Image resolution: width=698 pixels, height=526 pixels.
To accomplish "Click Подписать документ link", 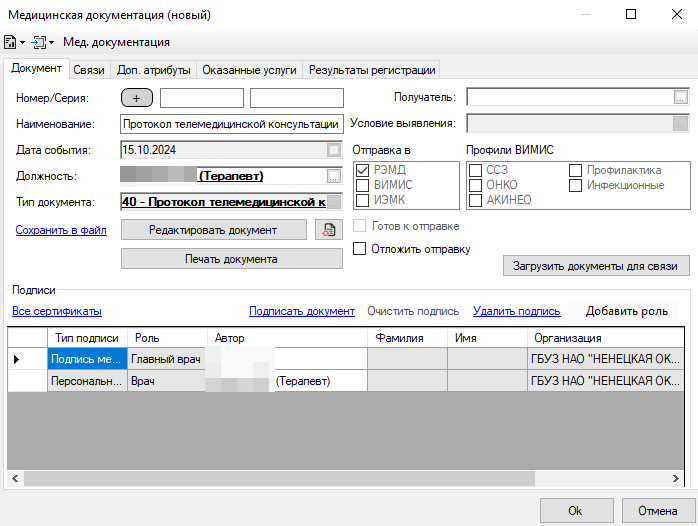I will pyautogui.click(x=302, y=311).
